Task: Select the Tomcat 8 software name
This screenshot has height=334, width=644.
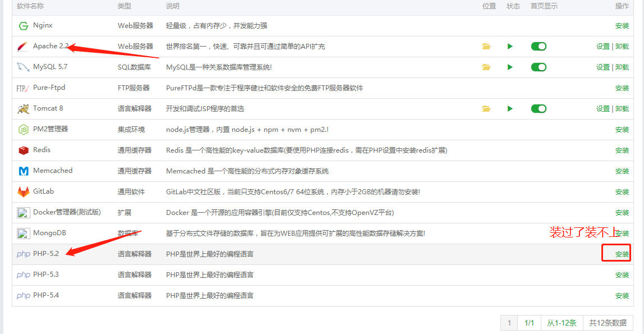Action: point(48,108)
